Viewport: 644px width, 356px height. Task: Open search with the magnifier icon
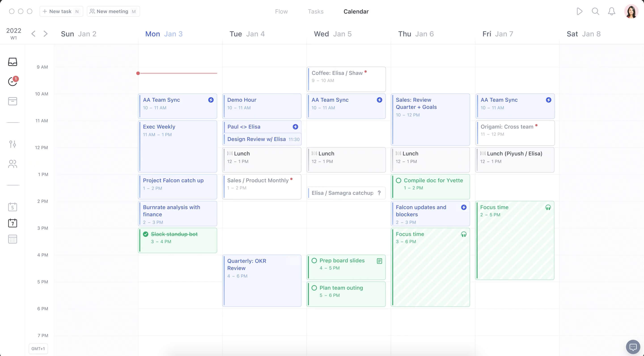[x=595, y=11]
